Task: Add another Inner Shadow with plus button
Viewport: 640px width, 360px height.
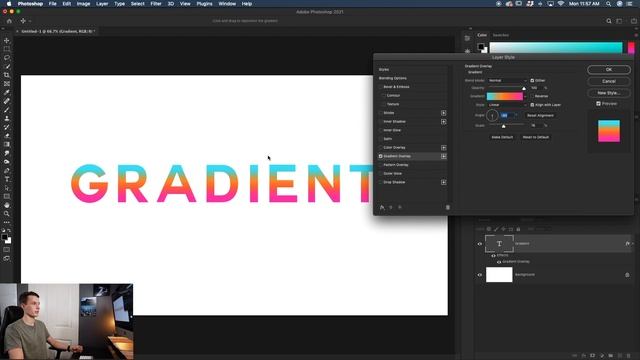Action: [x=443, y=122]
